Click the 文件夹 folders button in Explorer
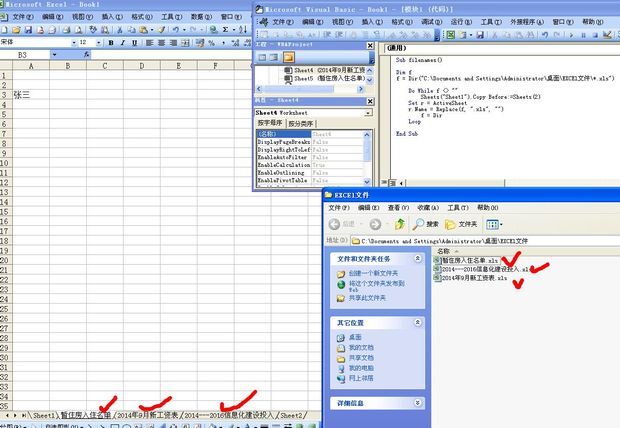 461,224
